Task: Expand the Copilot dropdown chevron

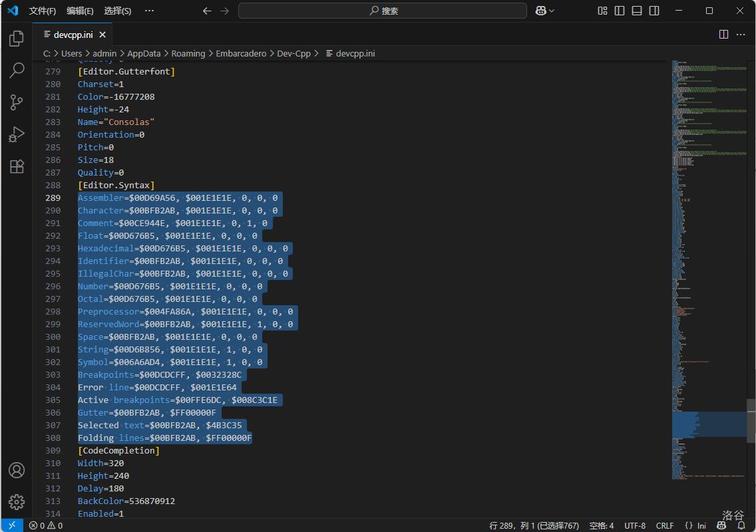Action: tap(552, 11)
